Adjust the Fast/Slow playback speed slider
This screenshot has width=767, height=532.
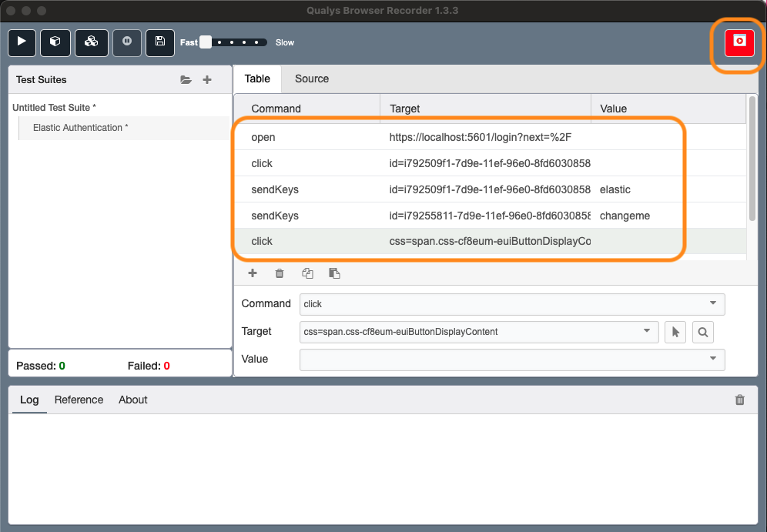click(205, 42)
